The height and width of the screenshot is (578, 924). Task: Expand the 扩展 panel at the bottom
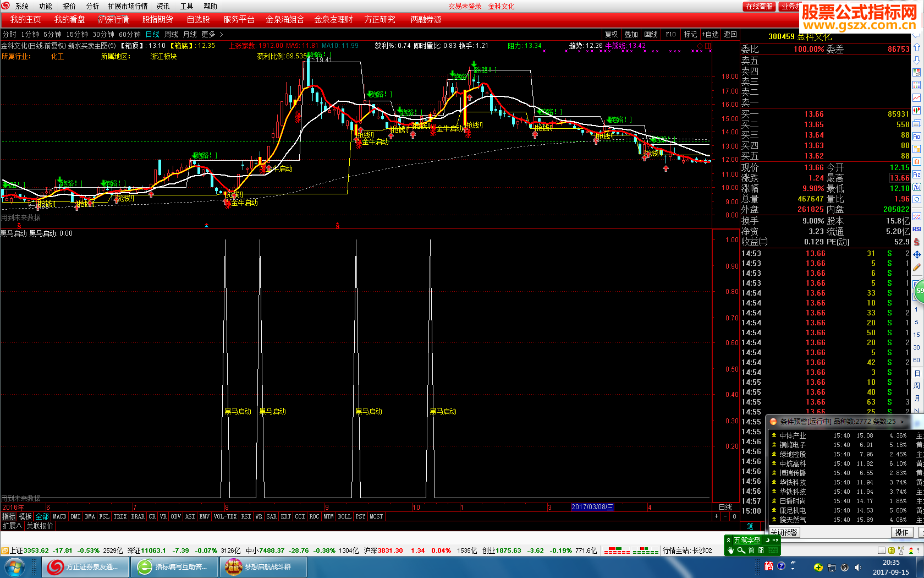(x=12, y=526)
